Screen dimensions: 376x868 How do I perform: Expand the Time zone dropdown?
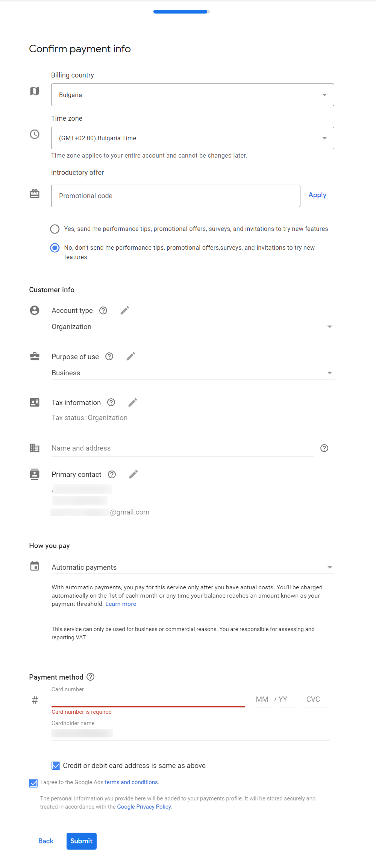pyautogui.click(x=193, y=138)
